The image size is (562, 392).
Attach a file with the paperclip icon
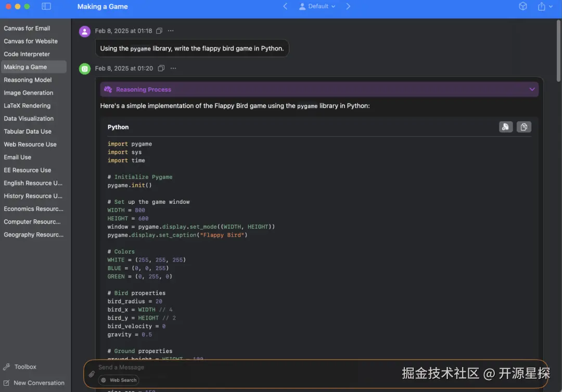92,374
